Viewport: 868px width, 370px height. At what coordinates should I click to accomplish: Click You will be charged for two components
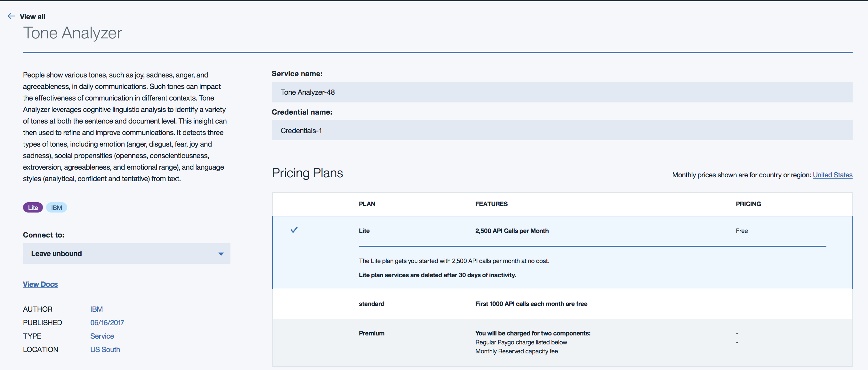coord(533,333)
